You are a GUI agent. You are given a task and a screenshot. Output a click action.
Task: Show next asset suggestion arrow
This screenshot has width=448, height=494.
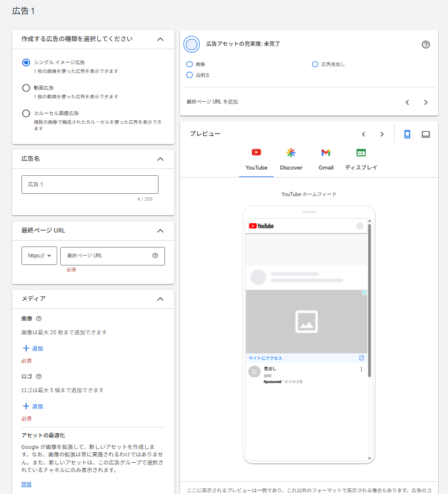click(x=425, y=102)
